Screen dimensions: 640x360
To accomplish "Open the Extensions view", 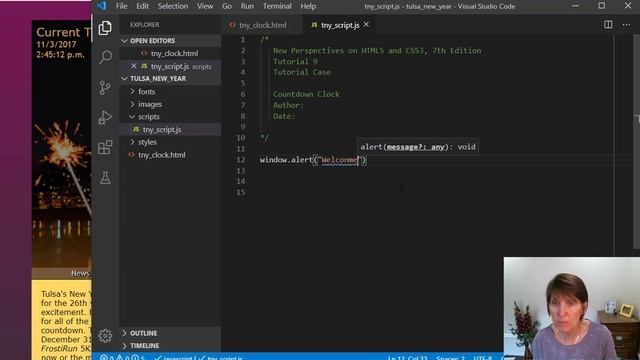I will 105,147.
